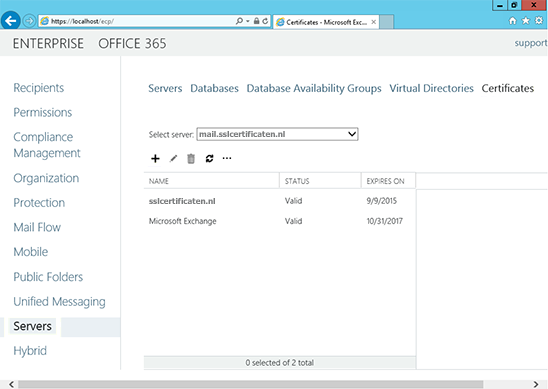Screen dimensions: 548x389
Task: Open browser home icon
Action: pos(512,21)
